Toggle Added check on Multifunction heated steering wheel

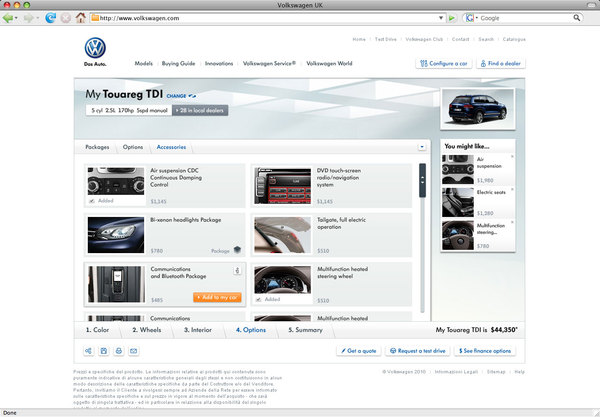tap(258, 299)
